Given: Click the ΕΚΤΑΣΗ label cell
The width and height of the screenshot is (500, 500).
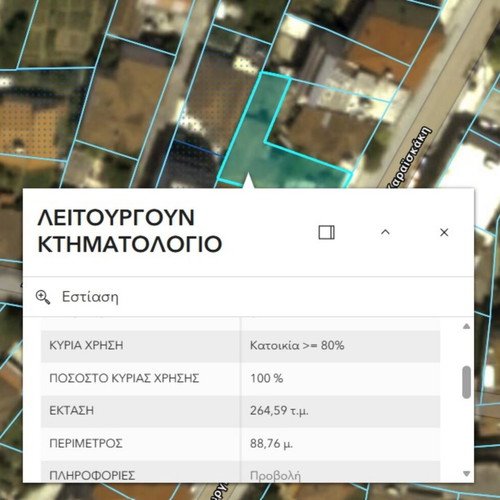Looking at the screenshot, I should [140, 411].
